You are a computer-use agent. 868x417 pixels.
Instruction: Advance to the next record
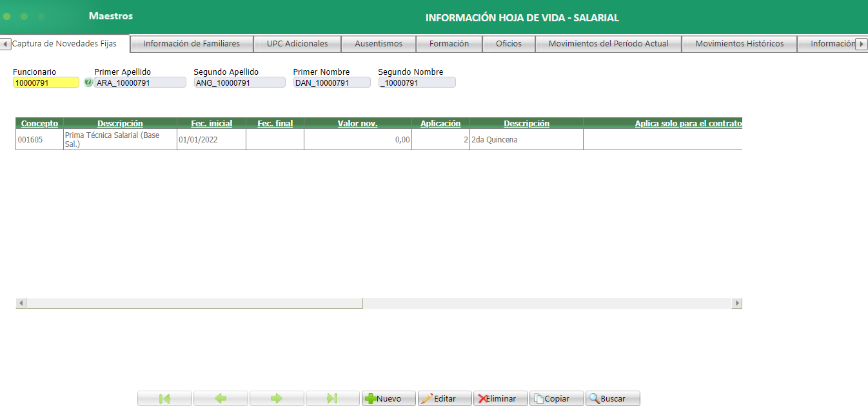(x=276, y=398)
